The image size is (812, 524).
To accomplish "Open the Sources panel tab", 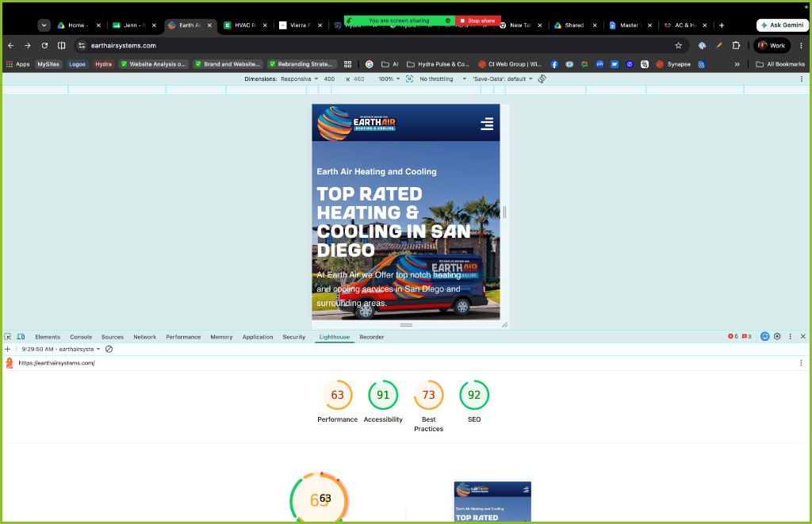I will [113, 337].
